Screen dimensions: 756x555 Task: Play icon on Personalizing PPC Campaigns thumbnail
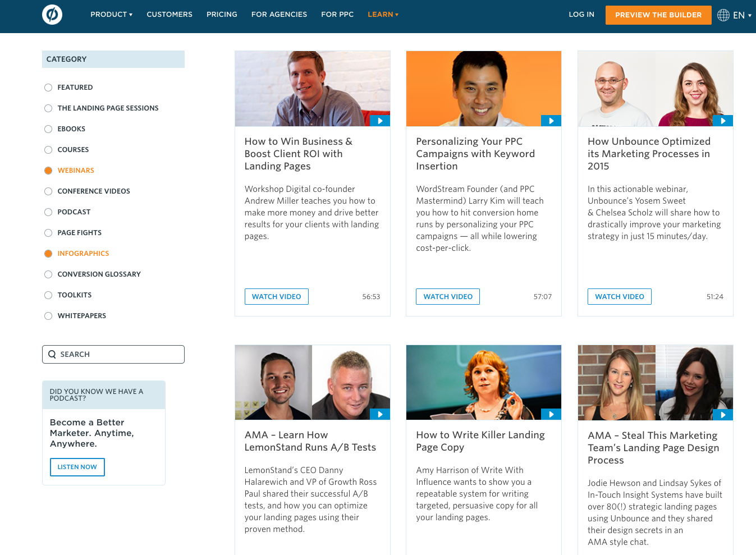551,121
